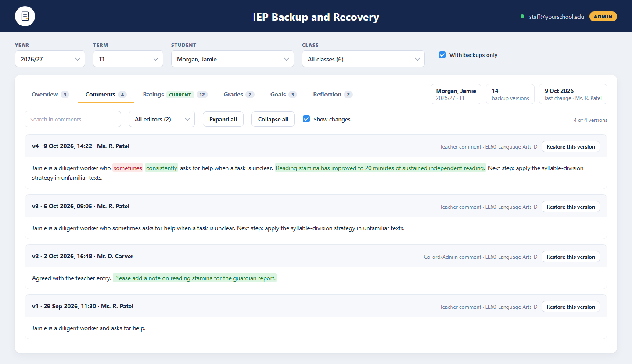Open the Student dropdown showing Morgan, Jamie
Screen dimensions: 632x364
pos(233,59)
